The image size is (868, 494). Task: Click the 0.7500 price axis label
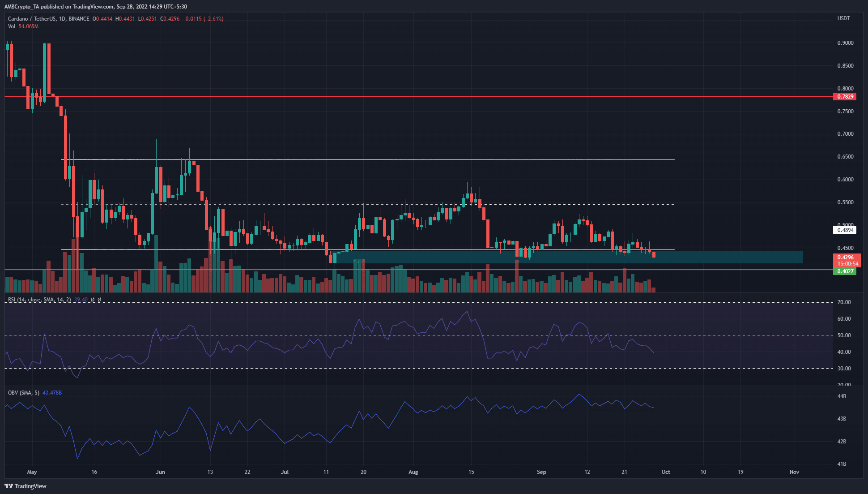click(845, 112)
